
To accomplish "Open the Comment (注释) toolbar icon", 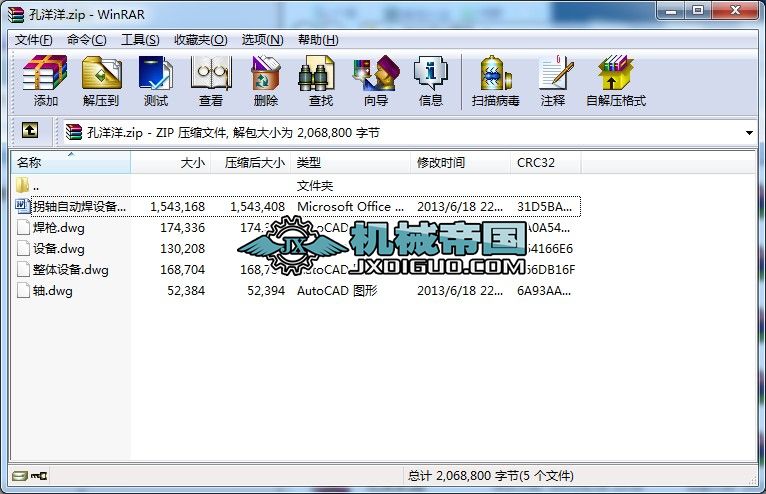I will [x=553, y=81].
